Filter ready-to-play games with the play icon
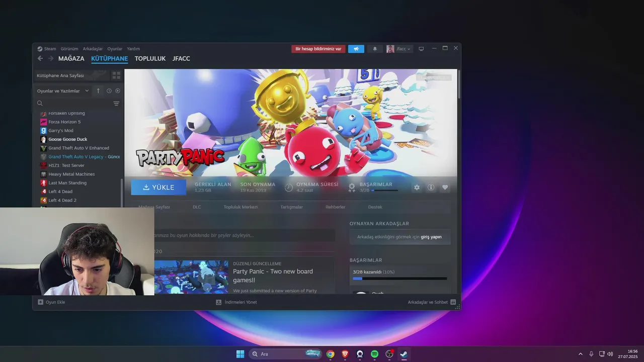Screen dimensions: 644x362 118,91
